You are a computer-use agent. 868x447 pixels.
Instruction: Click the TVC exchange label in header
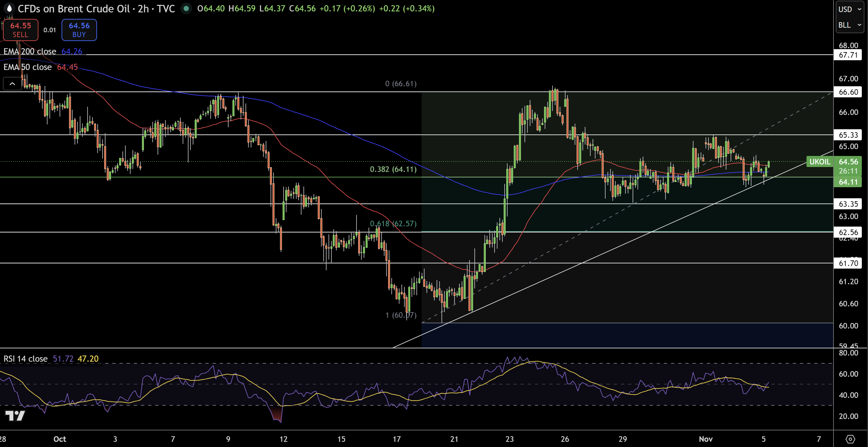tap(166, 9)
